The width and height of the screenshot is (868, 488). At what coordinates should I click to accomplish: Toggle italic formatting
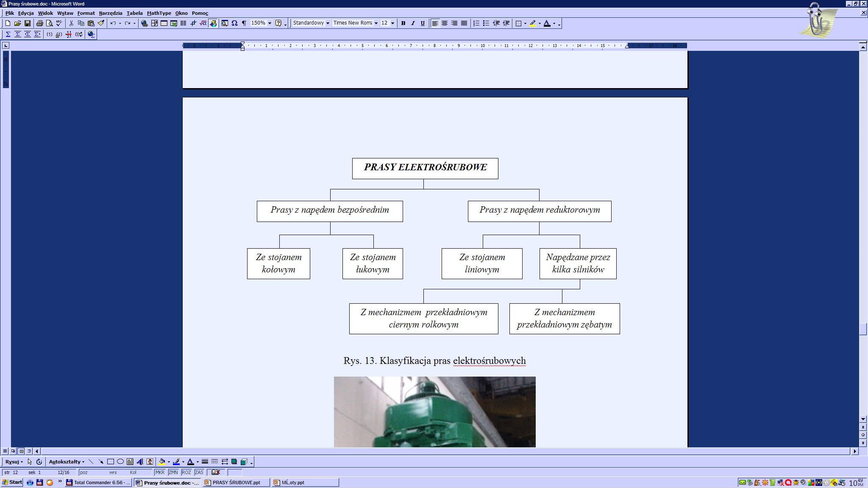(x=413, y=23)
